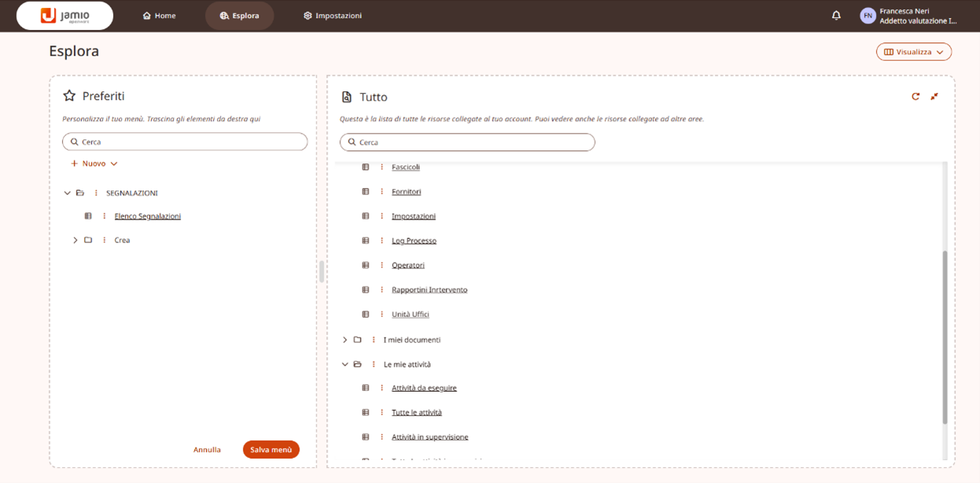Click the panel divider handle between Preferiti and Tutto
This screenshot has width=980, height=483.
click(x=321, y=271)
